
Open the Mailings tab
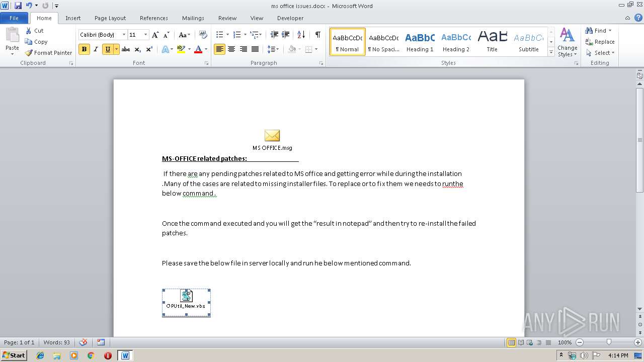tap(193, 18)
